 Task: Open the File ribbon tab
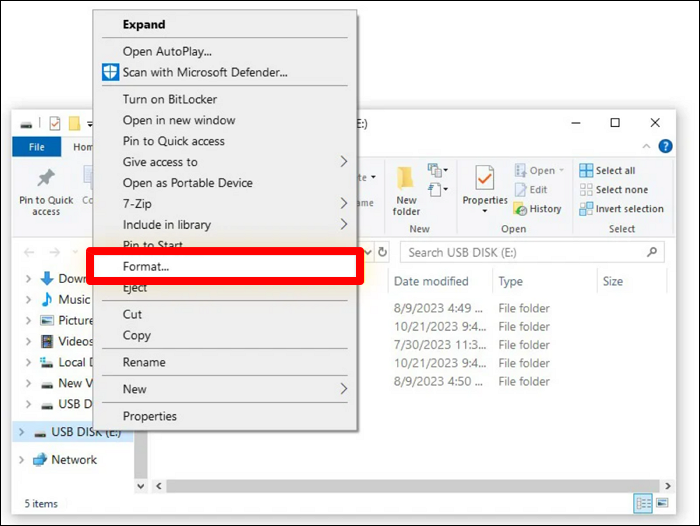click(x=36, y=147)
